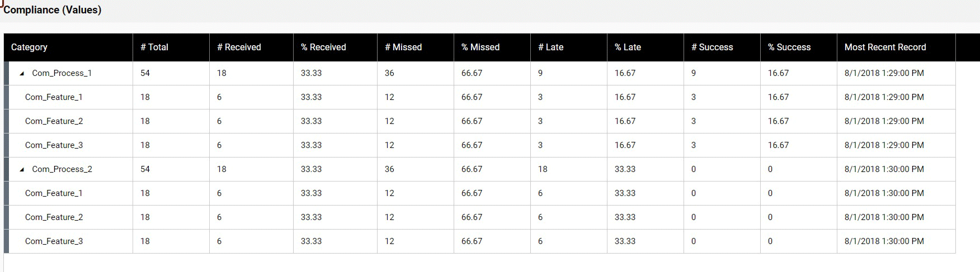Click the # Late column header

[551, 47]
